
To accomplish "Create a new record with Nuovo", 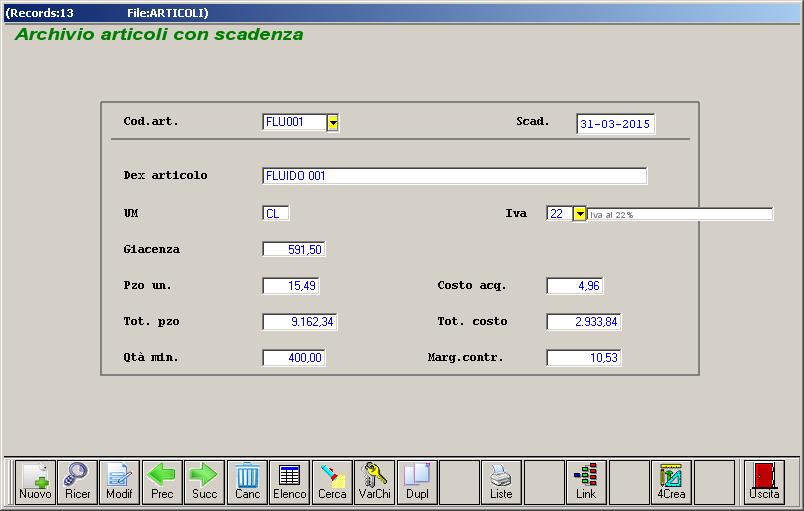I will 35,482.
